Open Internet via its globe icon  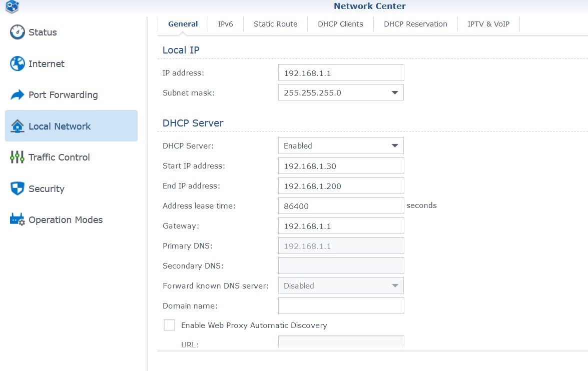tap(17, 63)
